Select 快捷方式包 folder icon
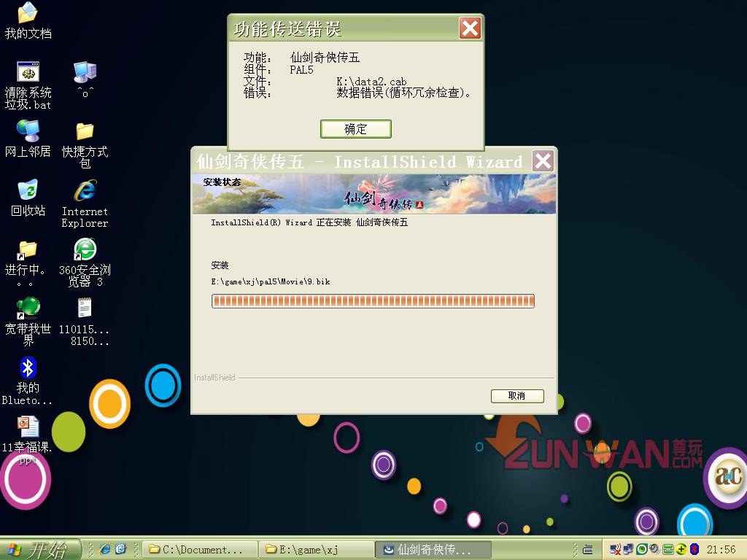The height and width of the screenshot is (560, 747). click(x=85, y=145)
